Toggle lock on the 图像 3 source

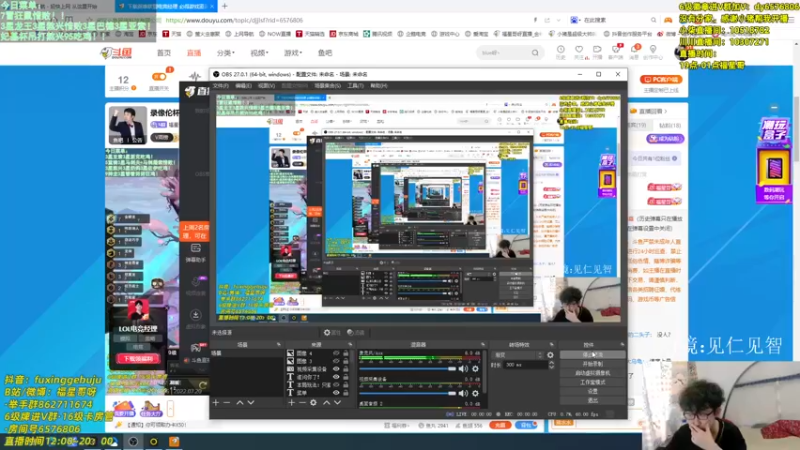pyautogui.click(x=345, y=361)
